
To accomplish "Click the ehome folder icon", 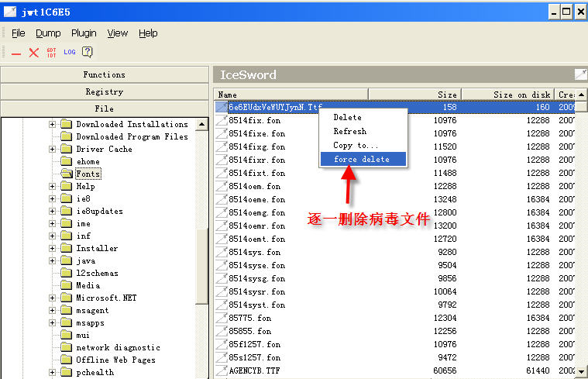I will point(67,161).
